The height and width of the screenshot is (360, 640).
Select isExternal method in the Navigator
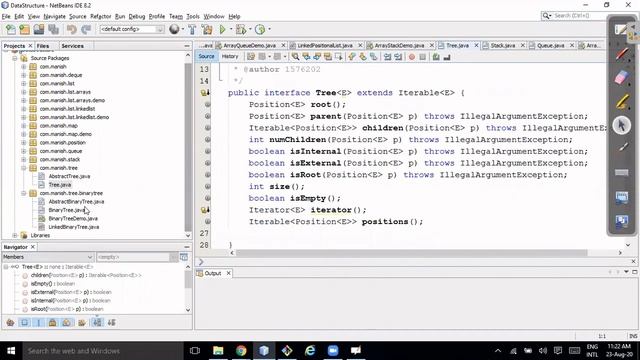pyautogui.click(x=71, y=292)
